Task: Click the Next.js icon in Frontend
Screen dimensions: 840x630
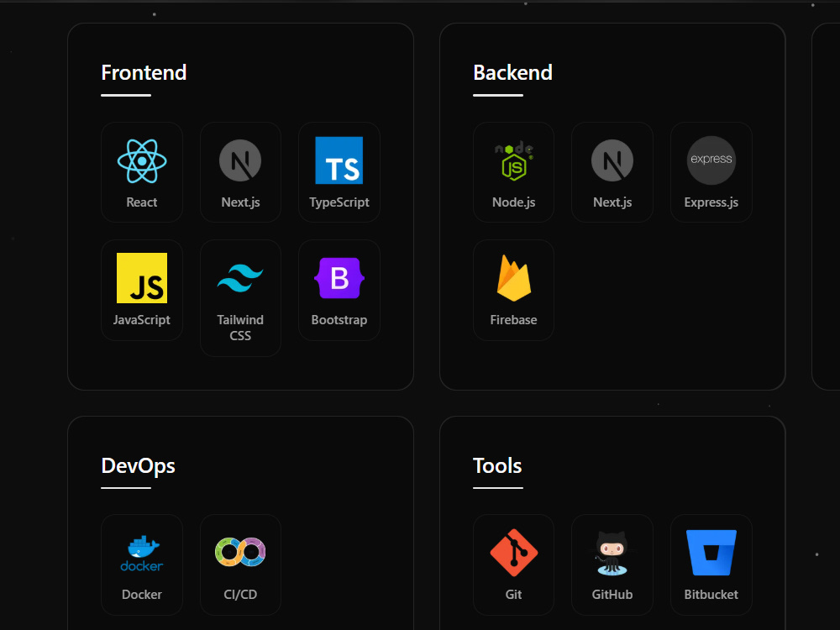Action: click(240, 160)
